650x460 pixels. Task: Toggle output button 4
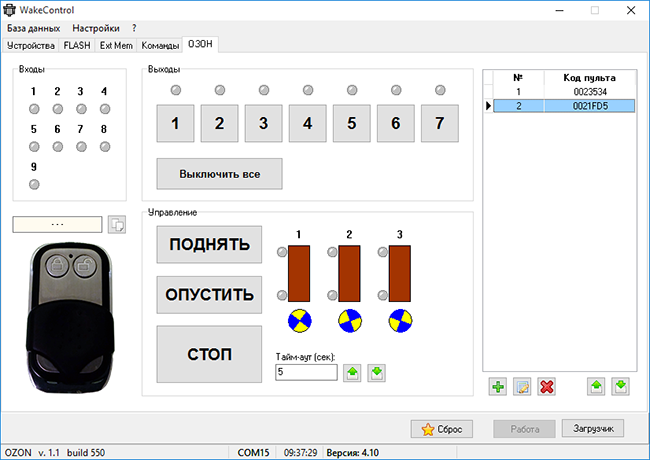(x=308, y=123)
